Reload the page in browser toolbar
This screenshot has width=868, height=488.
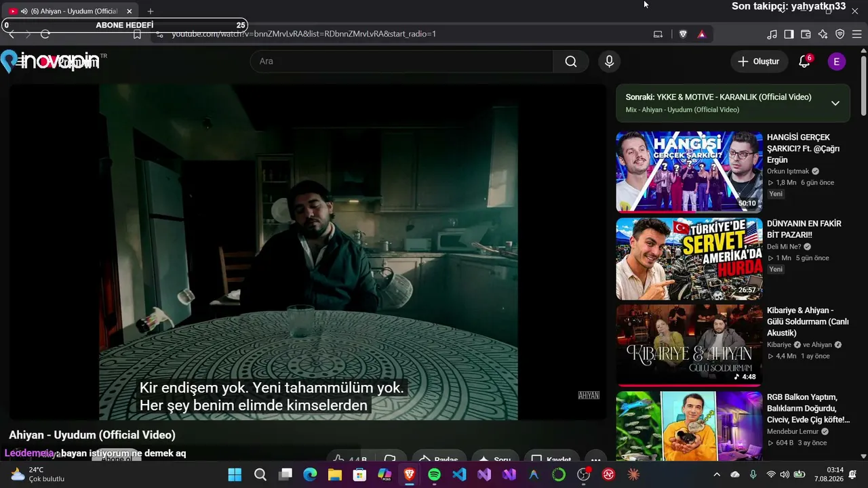pyautogui.click(x=45, y=34)
